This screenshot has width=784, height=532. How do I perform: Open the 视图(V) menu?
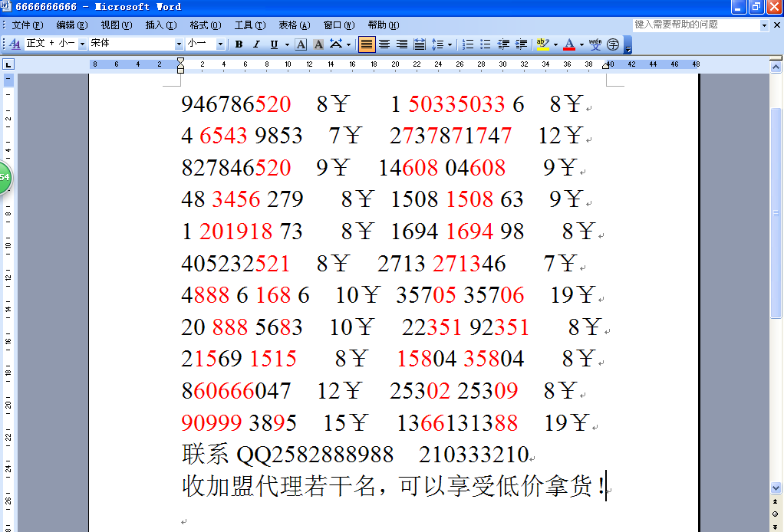coord(117,25)
